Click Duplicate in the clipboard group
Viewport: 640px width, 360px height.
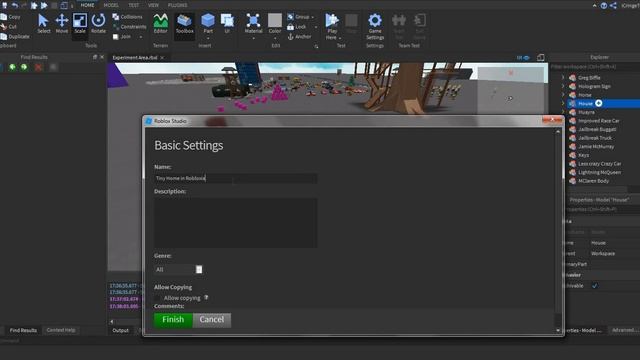[x=15, y=36]
